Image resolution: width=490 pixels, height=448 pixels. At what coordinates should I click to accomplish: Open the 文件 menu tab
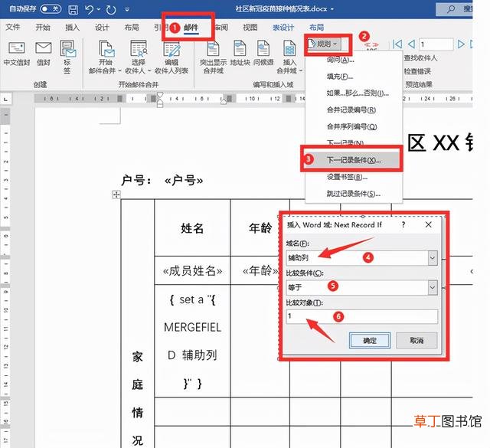[x=13, y=28]
